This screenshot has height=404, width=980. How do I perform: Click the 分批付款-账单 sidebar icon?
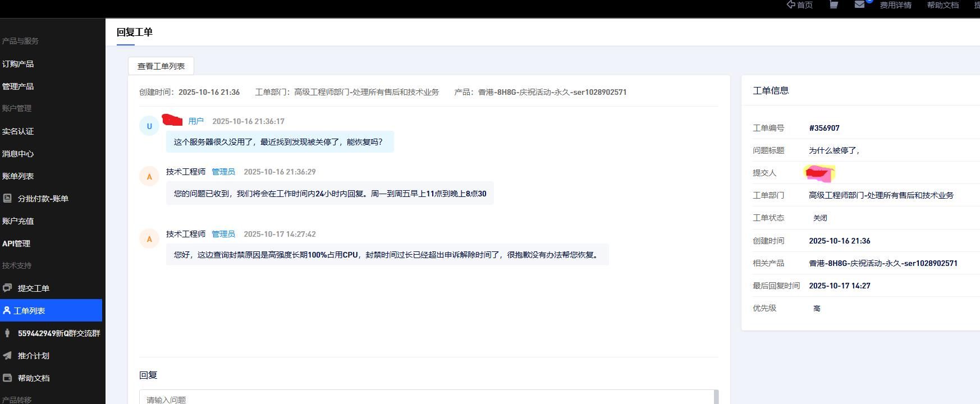tap(7, 198)
